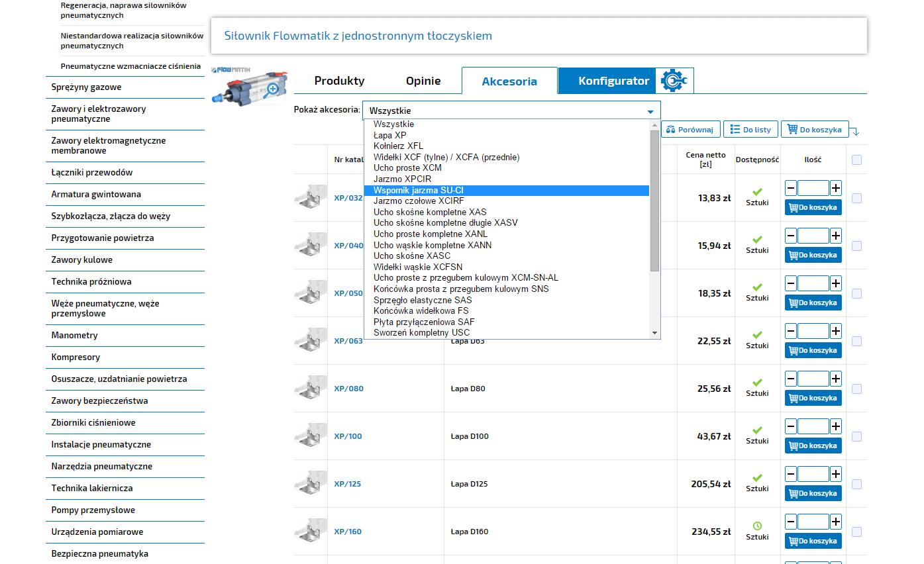Increase quantity for the 13,83 zł row

pyautogui.click(x=836, y=188)
